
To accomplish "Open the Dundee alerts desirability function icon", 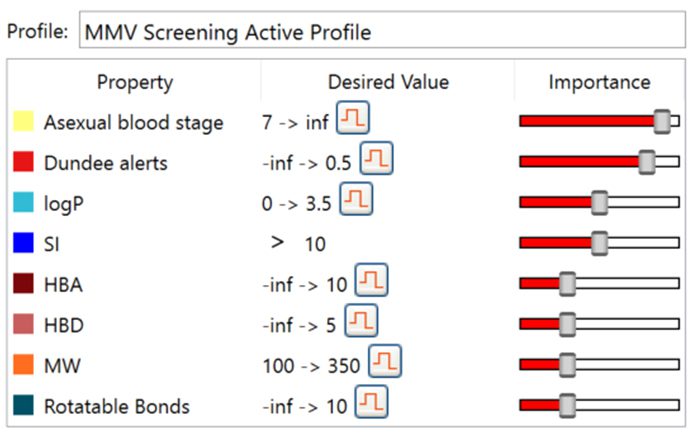I will click(x=377, y=161).
